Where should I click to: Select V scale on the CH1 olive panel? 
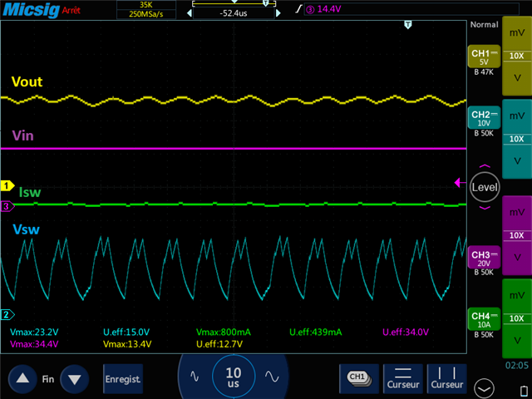pyautogui.click(x=517, y=78)
